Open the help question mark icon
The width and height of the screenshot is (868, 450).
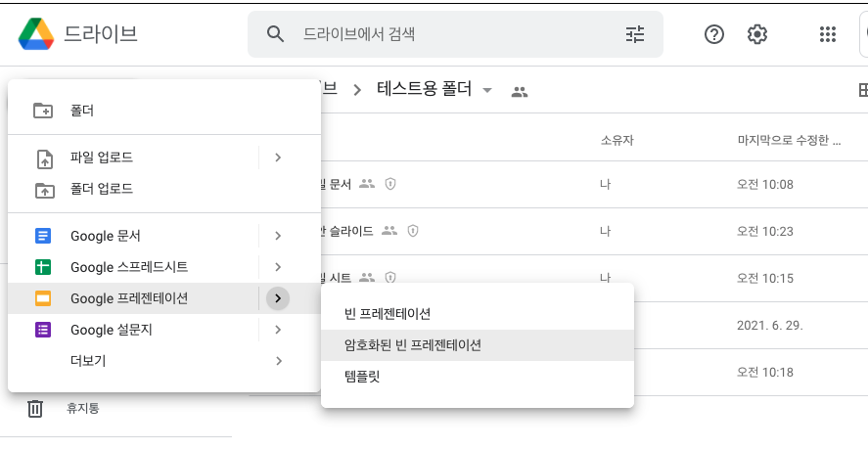[x=714, y=34]
